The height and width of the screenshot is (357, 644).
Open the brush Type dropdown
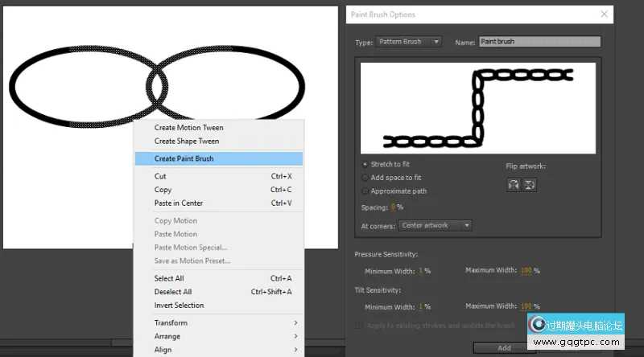[408, 42]
